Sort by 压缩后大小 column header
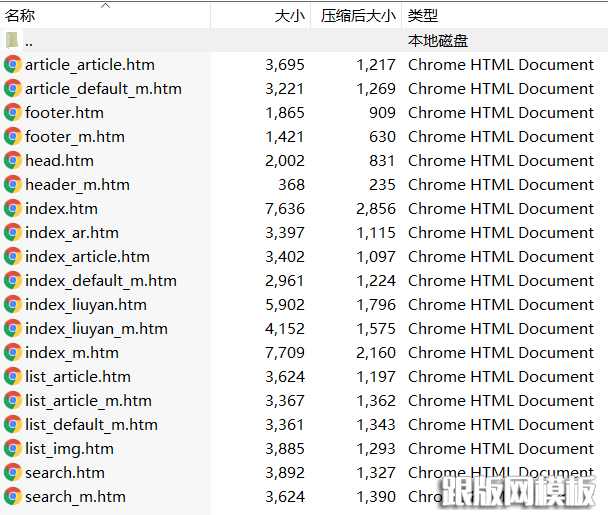This screenshot has width=608, height=515. coord(357,16)
